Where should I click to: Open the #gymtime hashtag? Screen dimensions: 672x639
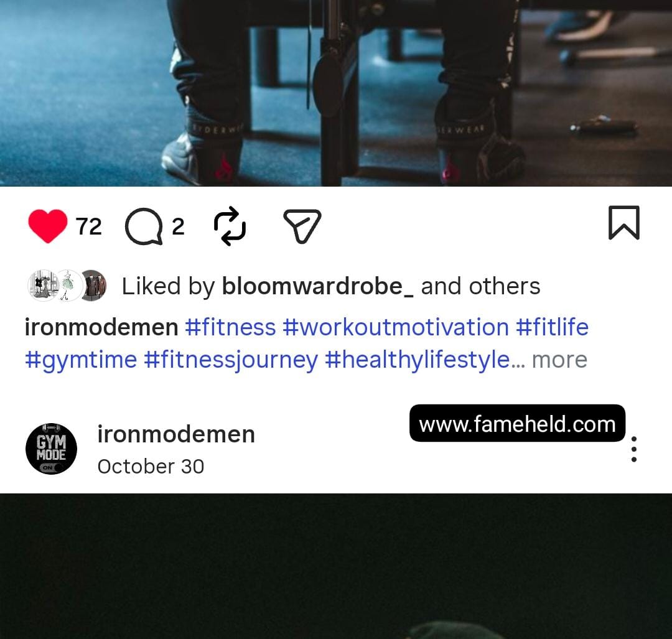click(81, 360)
